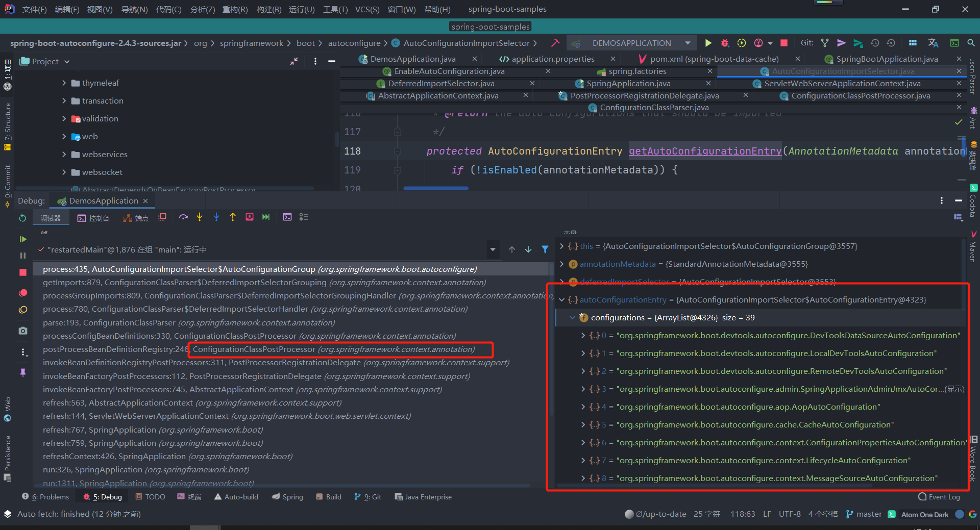Toggle Mute Breakpoints icon
The image size is (980, 530).
click(23, 310)
